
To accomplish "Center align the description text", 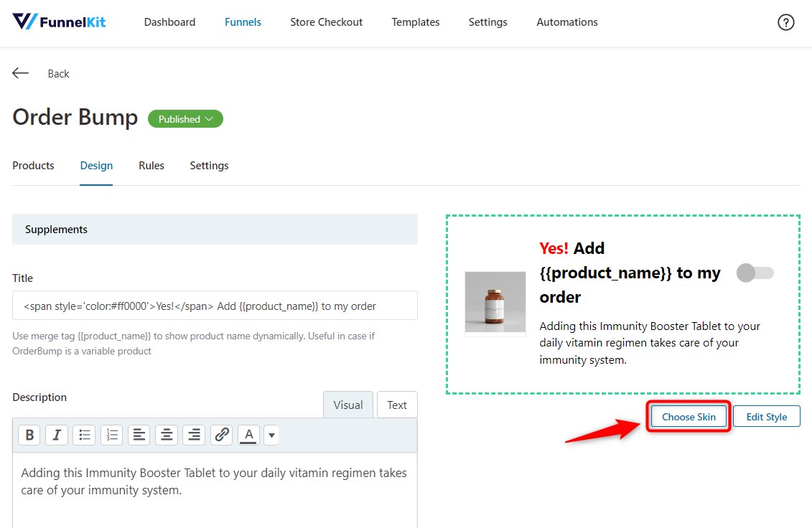I will tap(166, 435).
